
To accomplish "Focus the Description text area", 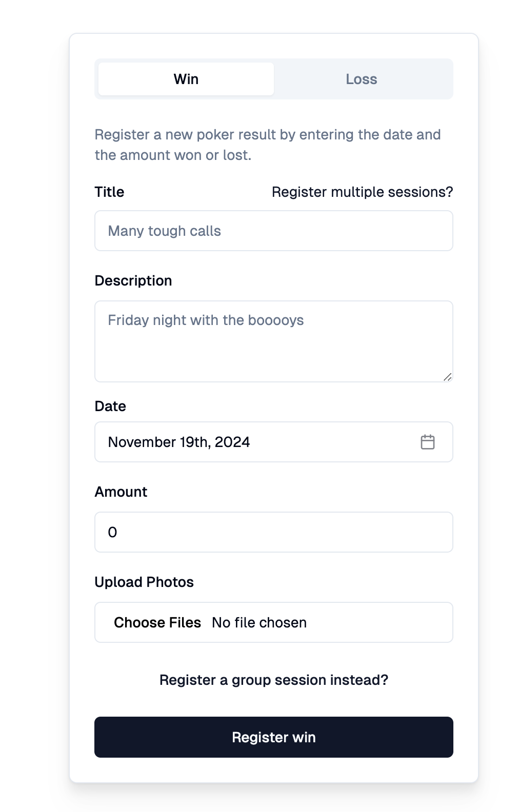I will (274, 341).
